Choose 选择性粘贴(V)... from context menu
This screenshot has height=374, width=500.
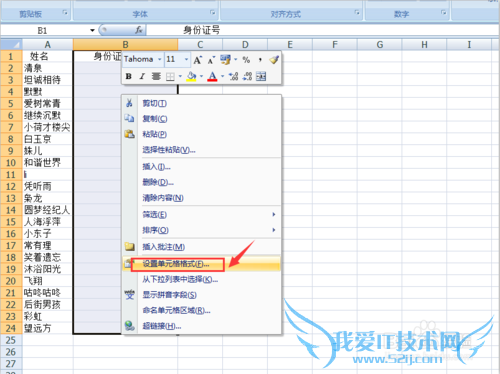(202, 150)
